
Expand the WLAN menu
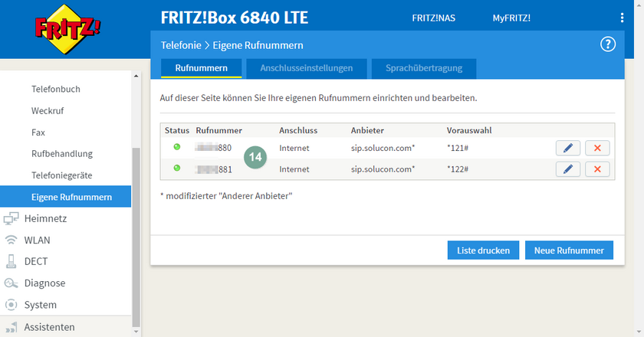tap(37, 240)
